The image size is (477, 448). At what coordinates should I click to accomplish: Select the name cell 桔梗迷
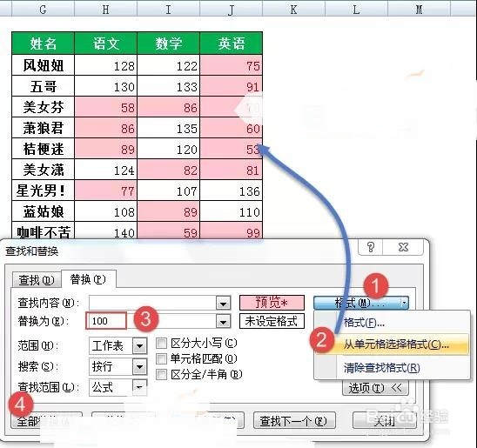[x=43, y=149]
